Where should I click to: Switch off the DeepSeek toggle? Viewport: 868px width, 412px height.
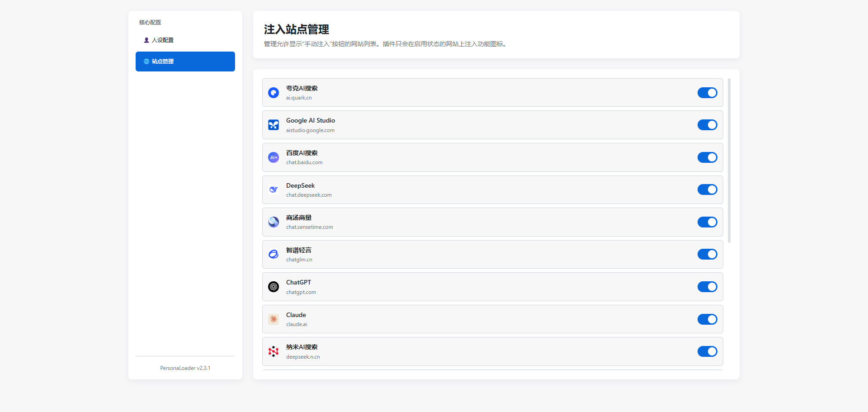pos(708,189)
